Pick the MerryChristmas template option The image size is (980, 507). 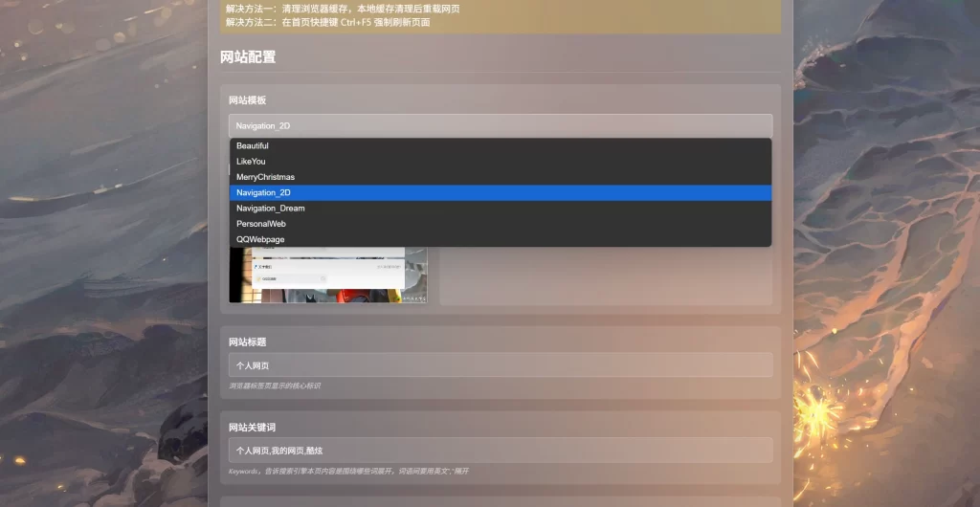pyautogui.click(x=265, y=177)
